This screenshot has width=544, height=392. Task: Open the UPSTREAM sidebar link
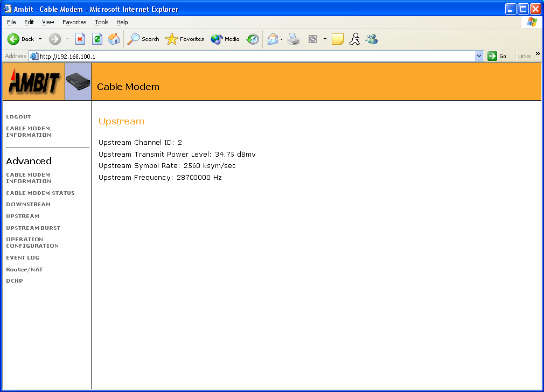[23, 216]
